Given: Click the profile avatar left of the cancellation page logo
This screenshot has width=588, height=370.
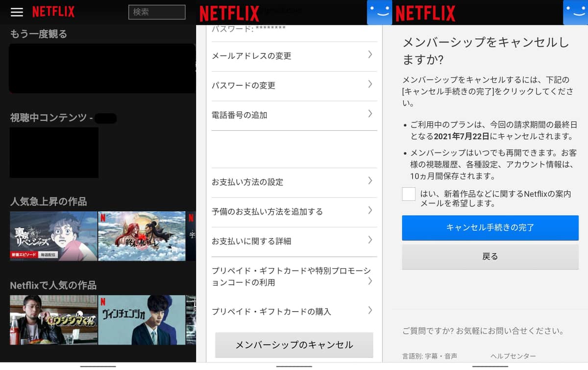Looking at the screenshot, I should [379, 12].
